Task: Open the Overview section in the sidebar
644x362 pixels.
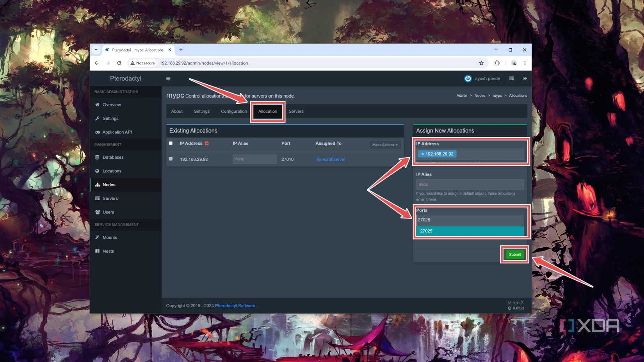Action: click(112, 105)
